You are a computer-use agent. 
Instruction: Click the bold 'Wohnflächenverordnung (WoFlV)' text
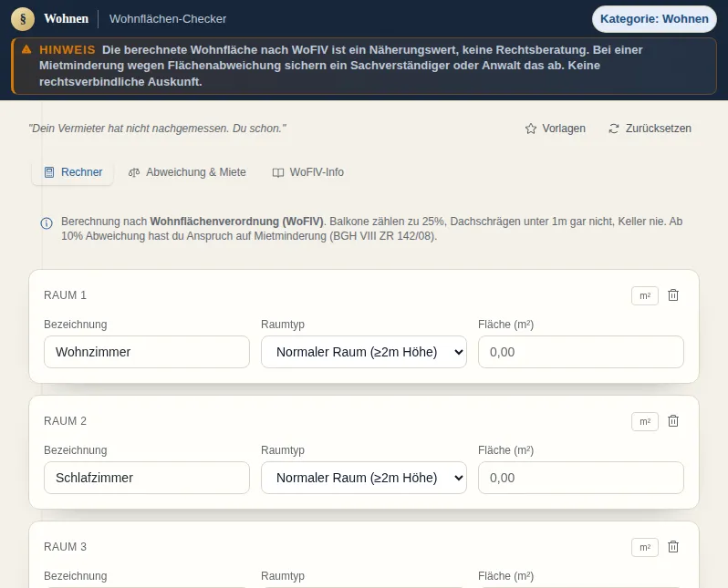237,222
